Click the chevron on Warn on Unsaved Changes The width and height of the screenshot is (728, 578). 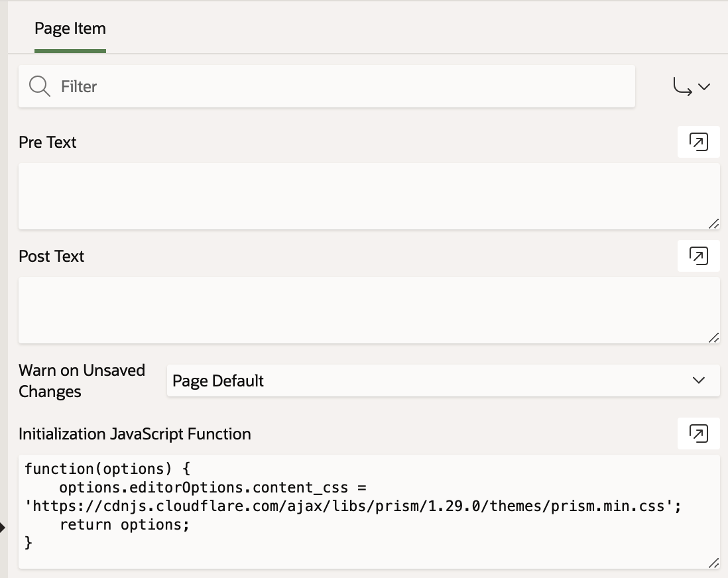click(x=698, y=380)
